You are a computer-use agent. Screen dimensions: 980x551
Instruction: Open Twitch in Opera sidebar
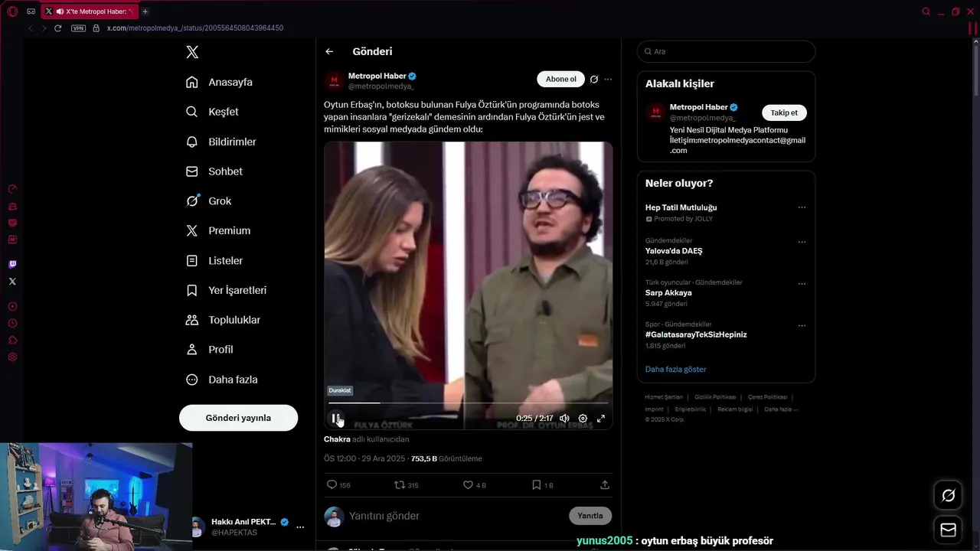[12, 264]
